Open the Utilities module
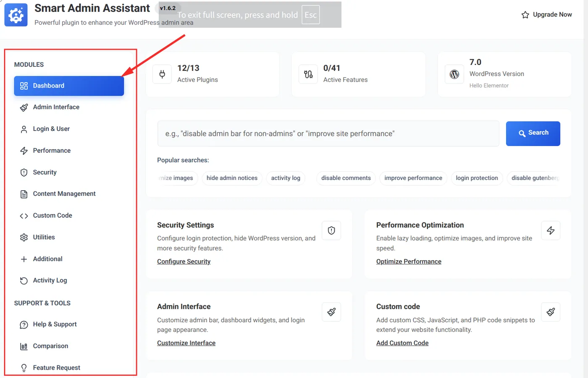588x378 pixels. pos(69,237)
